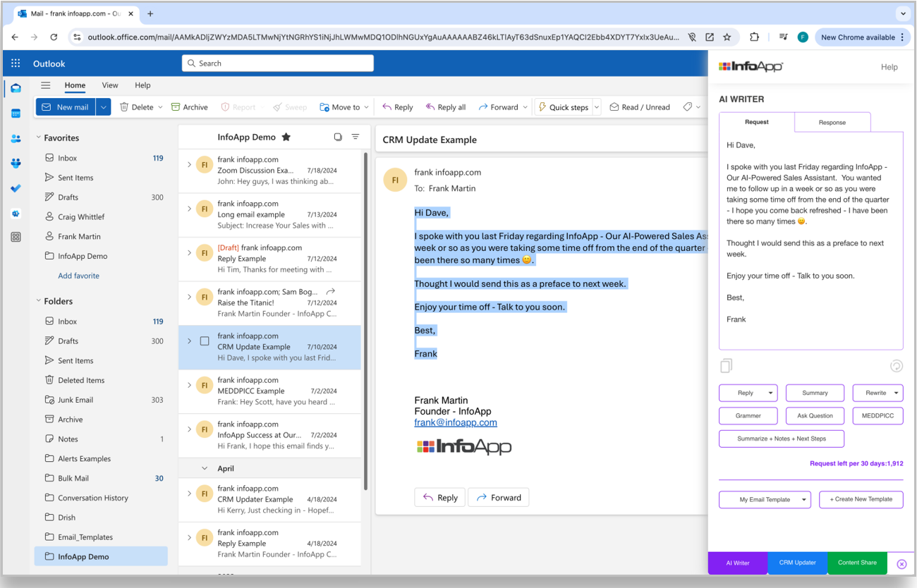Open the frank@infoapp.com email link
The height and width of the screenshot is (588, 917).
[x=456, y=422]
